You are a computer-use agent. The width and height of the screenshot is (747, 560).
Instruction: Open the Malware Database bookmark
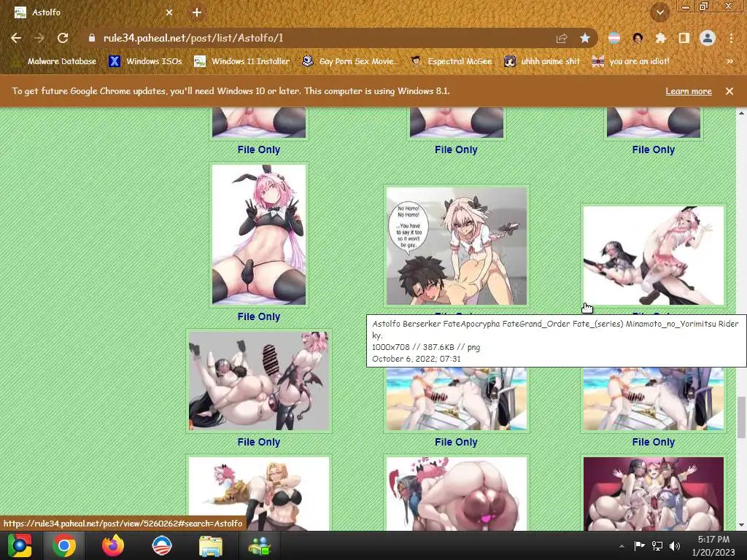pos(55,61)
